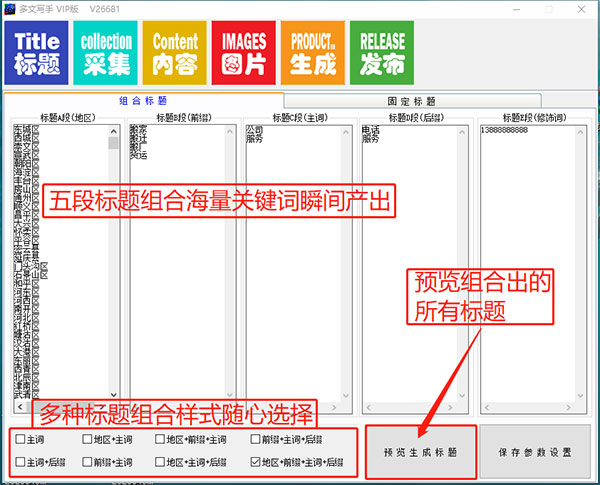Open the orange PRODUCT 生成 module tile

pyautogui.click(x=313, y=53)
